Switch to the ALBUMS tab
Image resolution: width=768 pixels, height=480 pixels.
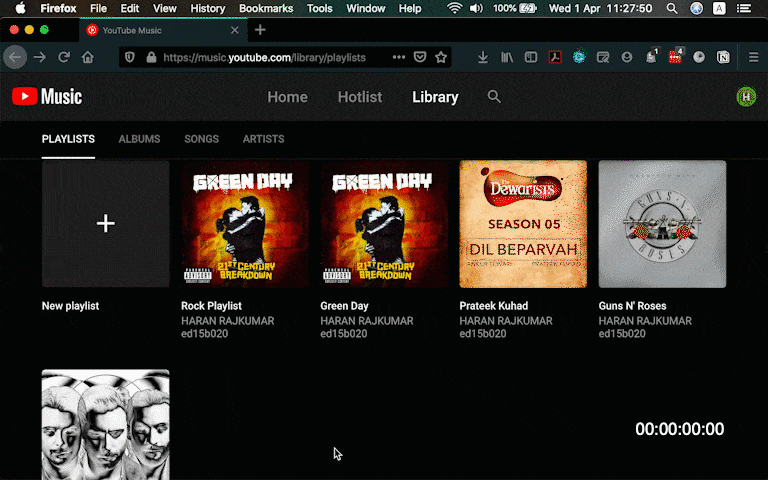click(x=139, y=139)
